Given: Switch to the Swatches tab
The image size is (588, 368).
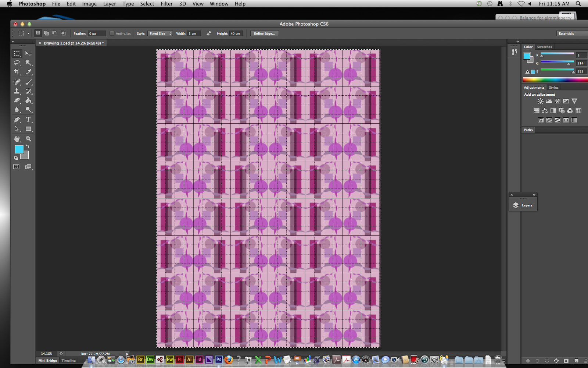Looking at the screenshot, I should [x=544, y=47].
